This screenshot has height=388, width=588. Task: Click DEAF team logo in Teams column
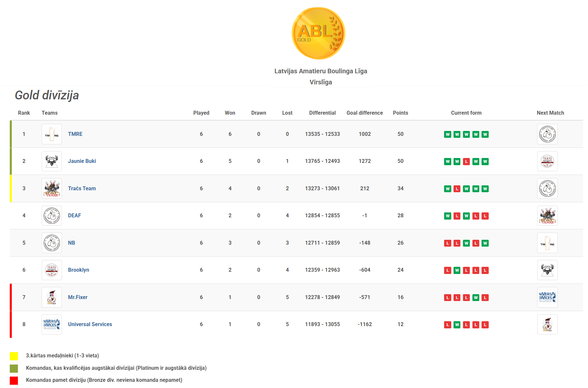click(52, 216)
